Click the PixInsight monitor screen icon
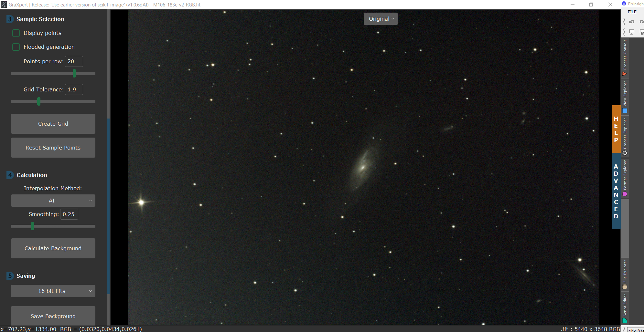This screenshot has width=644, height=332. (x=632, y=32)
